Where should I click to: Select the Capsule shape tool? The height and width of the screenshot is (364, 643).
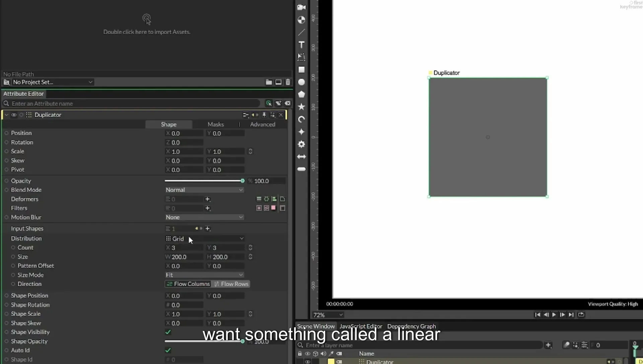301,169
